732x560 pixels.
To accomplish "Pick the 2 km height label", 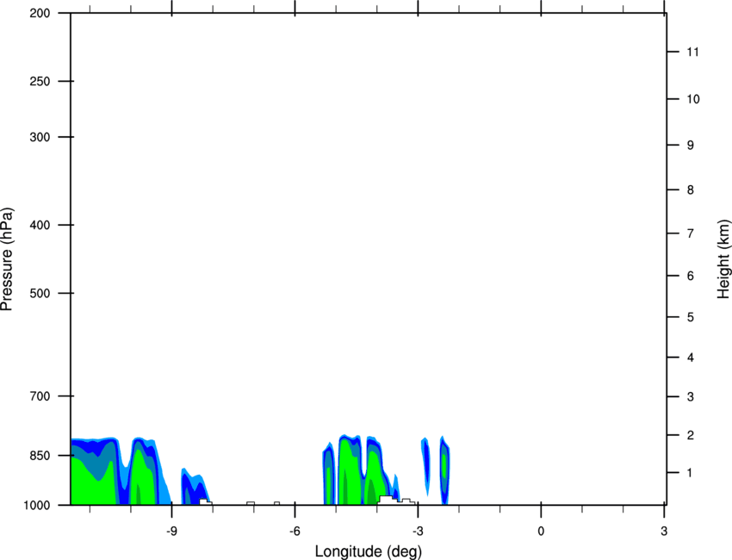I will click(x=691, y=435).
